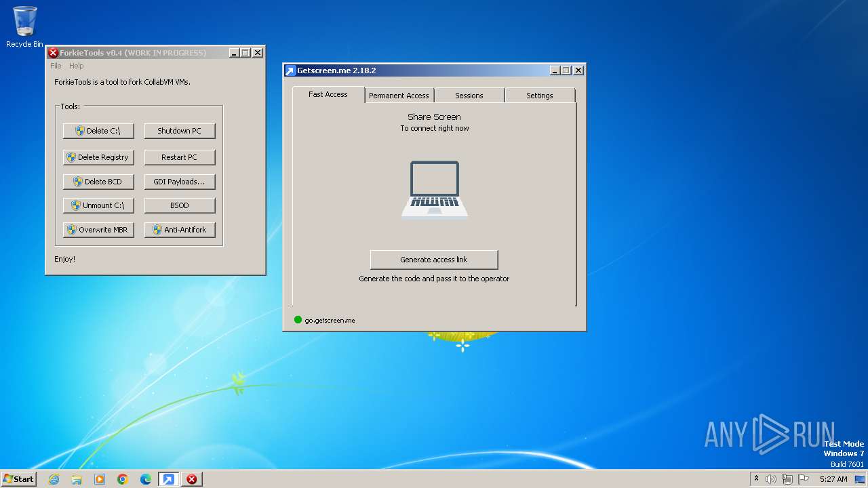Open GDI Payloads... in ForkieTools
Viewport: 868px width, 488px height.
[180, 182]
